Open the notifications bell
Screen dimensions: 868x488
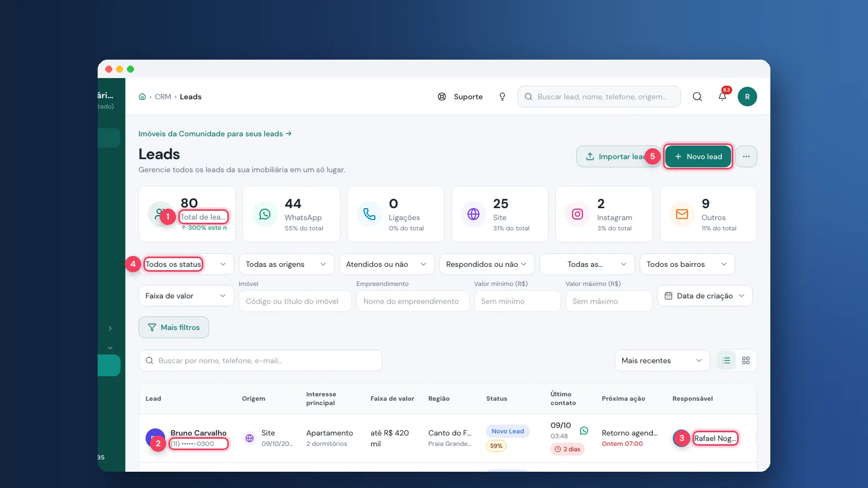click(x=723, y=97)
